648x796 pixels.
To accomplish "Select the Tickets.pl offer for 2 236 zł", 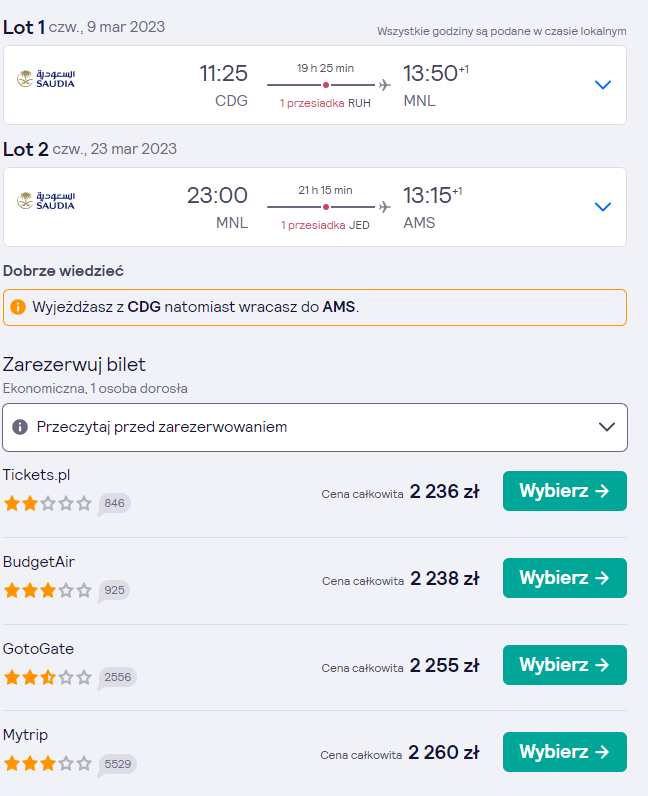I will point(565,491).
